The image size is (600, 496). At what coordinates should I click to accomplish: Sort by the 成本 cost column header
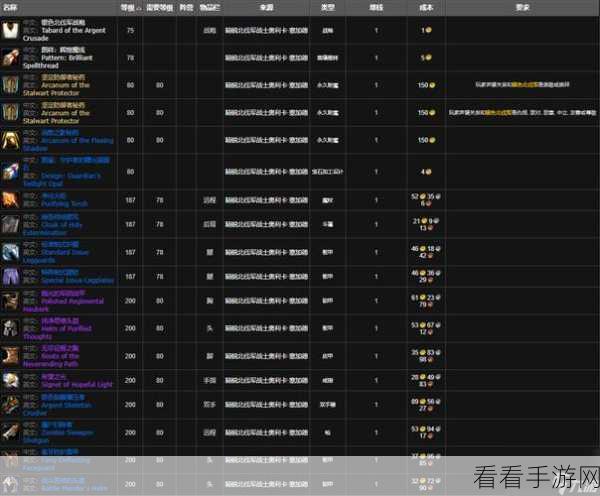(x=426, y=7)
